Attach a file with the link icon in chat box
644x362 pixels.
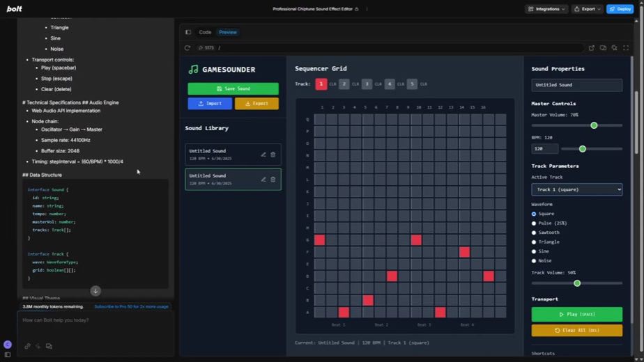tap(27, 346)
